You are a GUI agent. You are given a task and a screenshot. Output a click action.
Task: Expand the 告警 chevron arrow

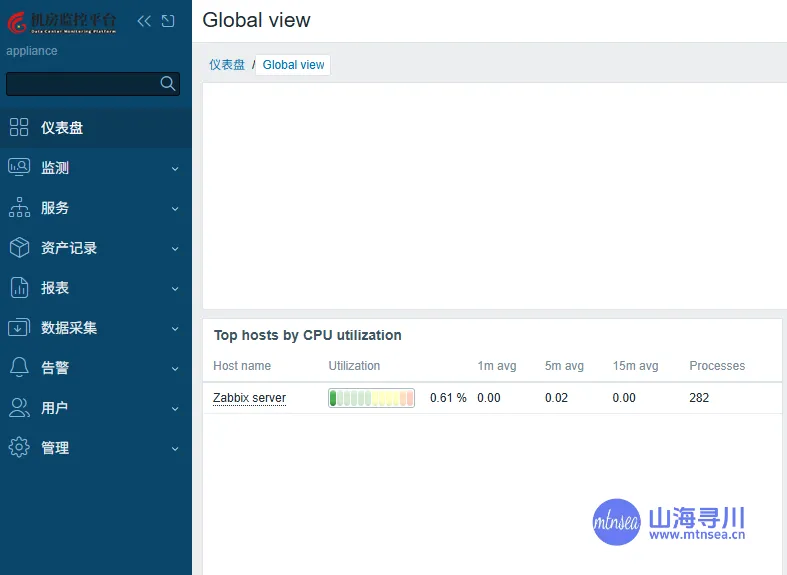[x=175, y=369]
